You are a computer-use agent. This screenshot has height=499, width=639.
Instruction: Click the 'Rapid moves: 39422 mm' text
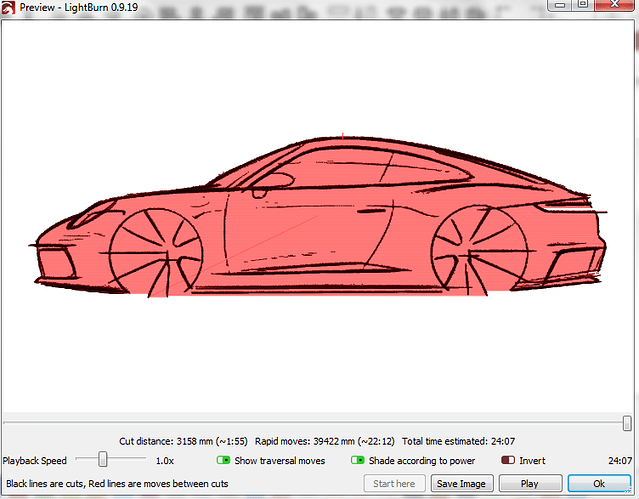[304, 441]
